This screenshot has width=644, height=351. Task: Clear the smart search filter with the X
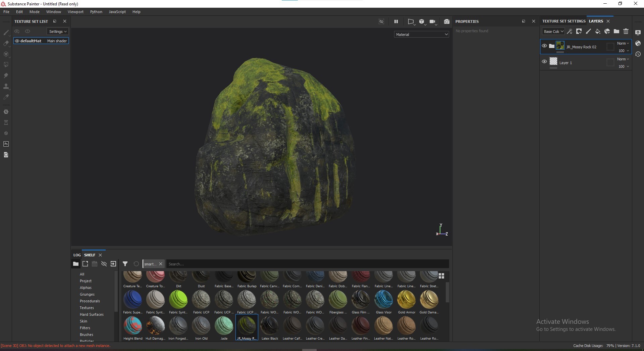[x=161, y=264]
